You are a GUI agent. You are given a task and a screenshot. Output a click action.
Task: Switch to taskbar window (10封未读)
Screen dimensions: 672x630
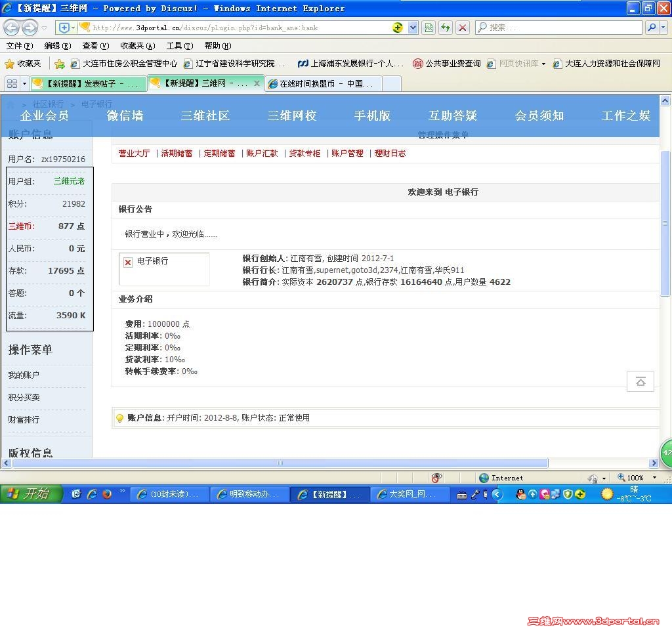pos(169,494)
